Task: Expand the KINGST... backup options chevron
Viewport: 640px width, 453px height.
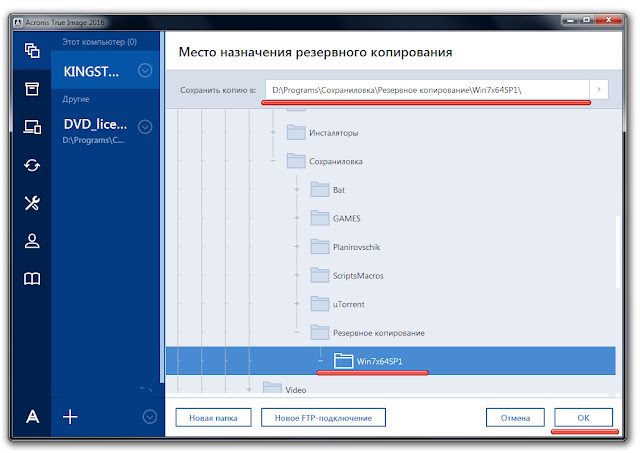Action: coord(145,71)
